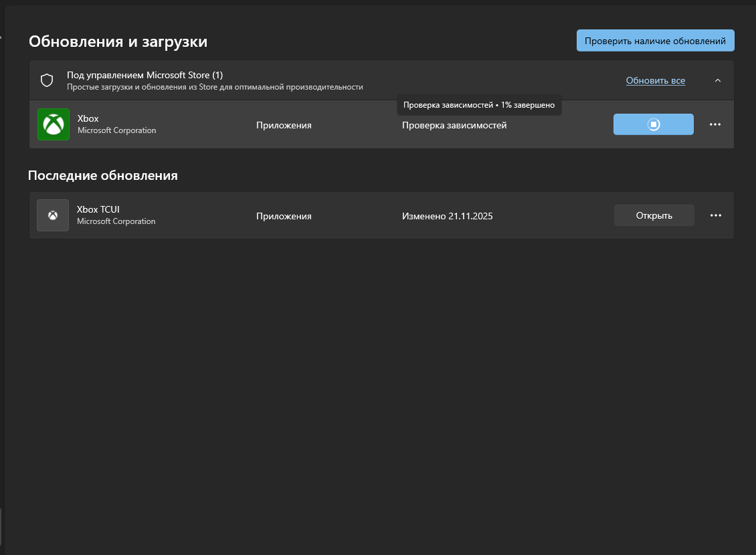Click the Приложения label in Xbox TCUI row

point(284,216)
